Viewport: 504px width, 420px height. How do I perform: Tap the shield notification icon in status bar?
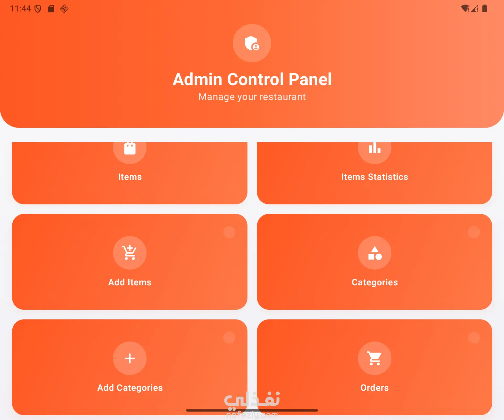click(38, 9)
